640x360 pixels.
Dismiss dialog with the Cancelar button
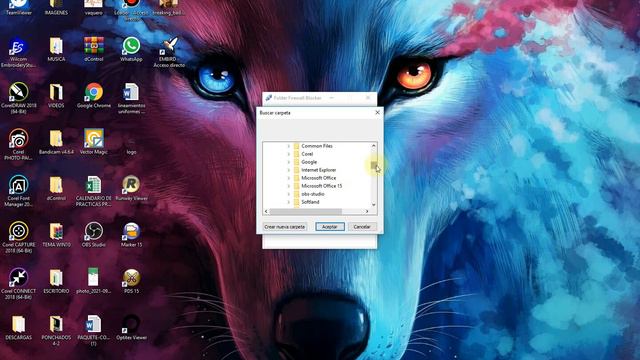(362, 227)
